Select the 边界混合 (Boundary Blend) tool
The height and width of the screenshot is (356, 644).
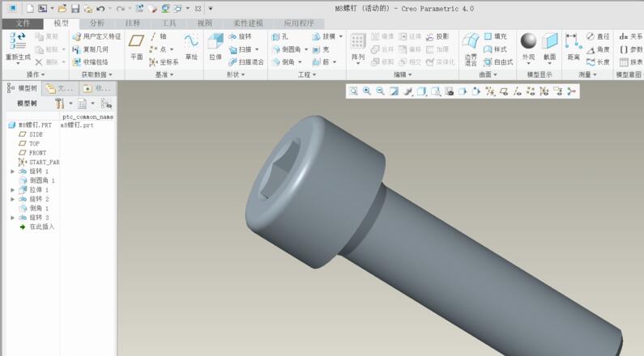click(471, 49)
